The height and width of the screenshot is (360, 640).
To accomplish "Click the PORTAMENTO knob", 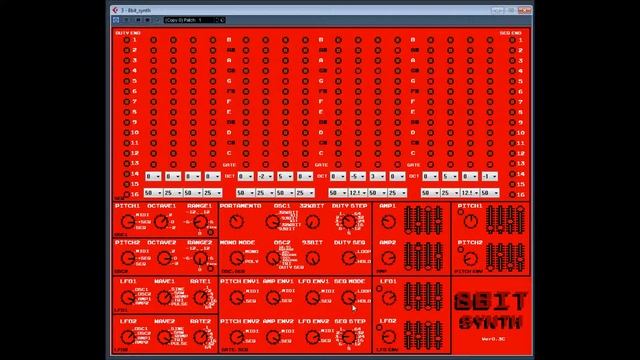I will 236,222.
